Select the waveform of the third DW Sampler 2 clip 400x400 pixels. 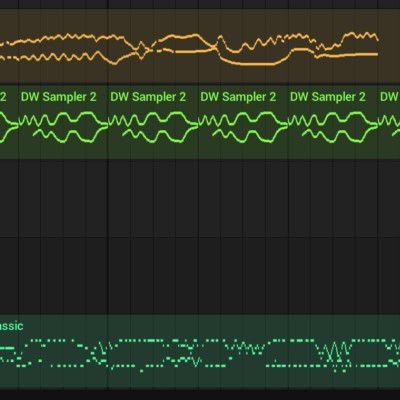tap(243, 128)
